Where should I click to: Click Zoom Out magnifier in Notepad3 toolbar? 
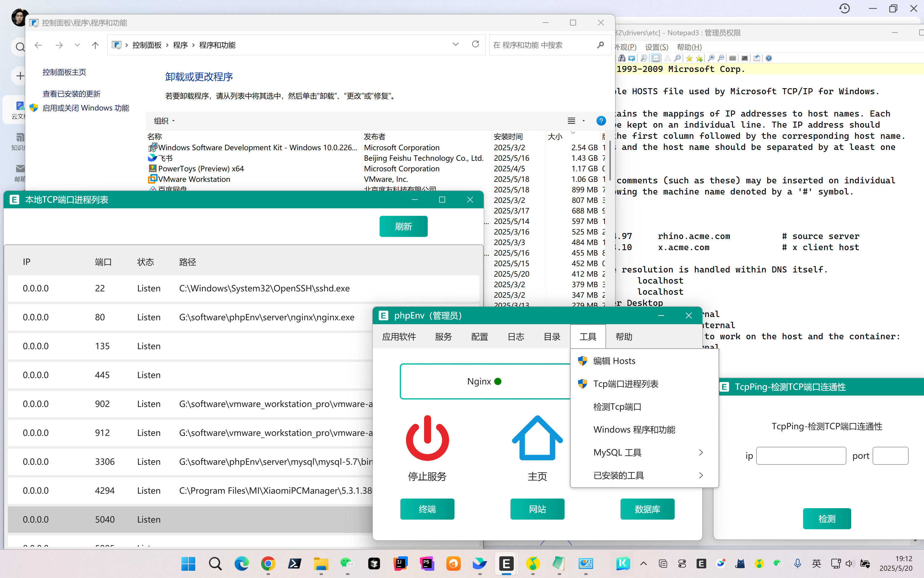tap(721, 58)
